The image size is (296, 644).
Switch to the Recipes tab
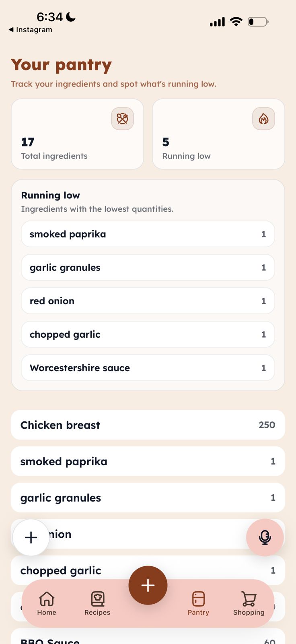coord(97,603)
